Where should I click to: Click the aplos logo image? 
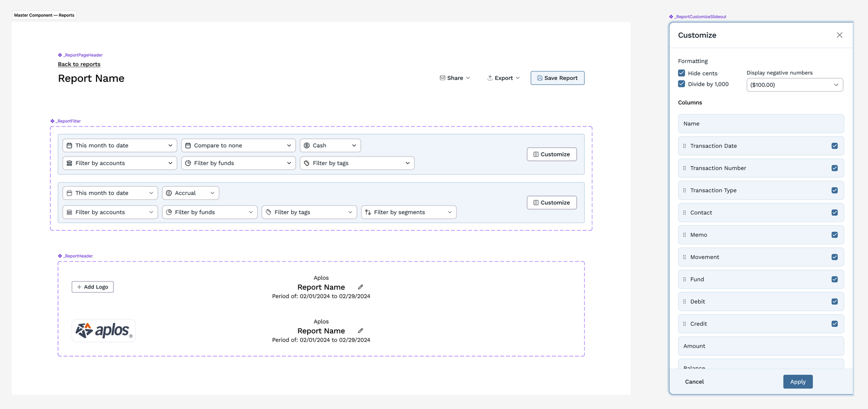(x=104, y=330)
